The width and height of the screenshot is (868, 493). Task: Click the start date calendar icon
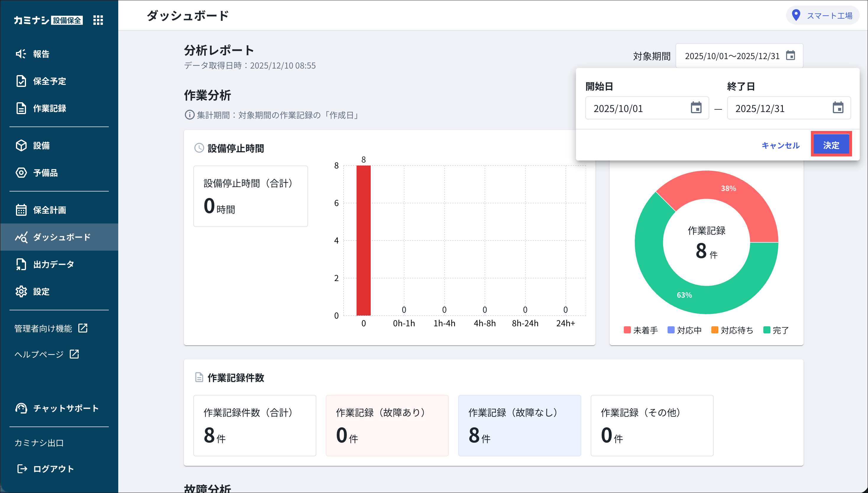[x=696, y=108]
